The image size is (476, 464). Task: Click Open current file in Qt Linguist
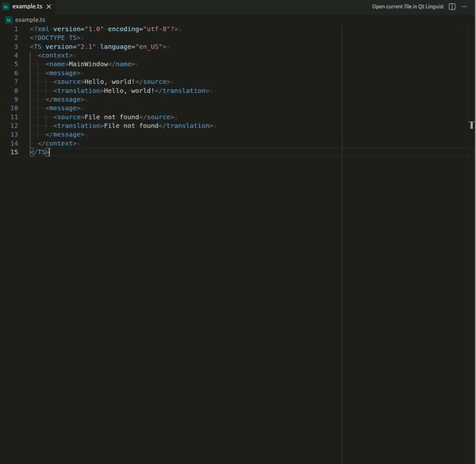click(408, 6)
